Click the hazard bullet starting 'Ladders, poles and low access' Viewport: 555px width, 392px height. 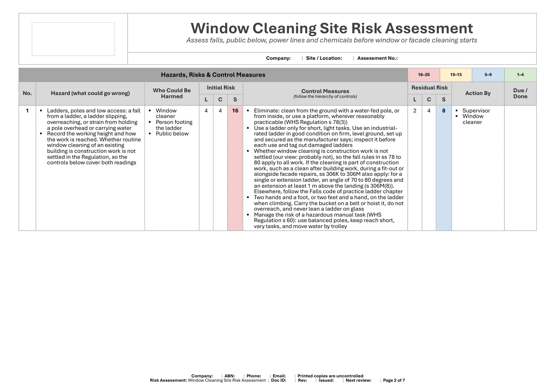[x=94, y=119]
